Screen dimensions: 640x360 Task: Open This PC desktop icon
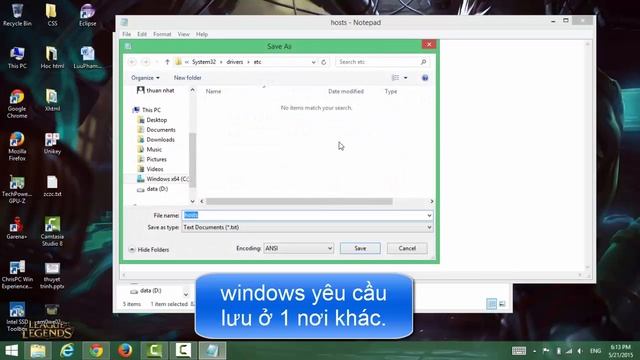(x=17, y=57)
